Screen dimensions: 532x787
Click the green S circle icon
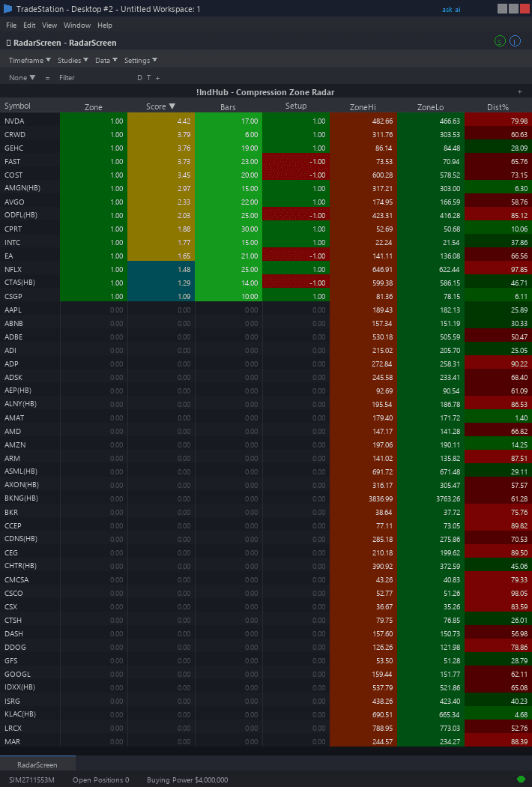click(x=499, y=42)
